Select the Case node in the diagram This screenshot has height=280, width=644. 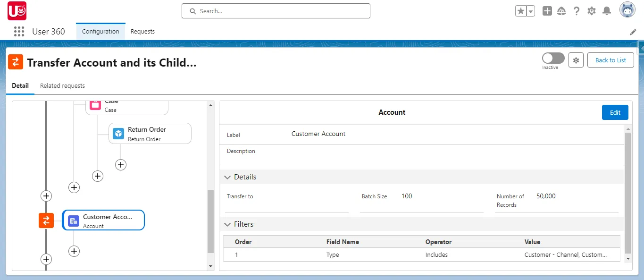[126, 105]
